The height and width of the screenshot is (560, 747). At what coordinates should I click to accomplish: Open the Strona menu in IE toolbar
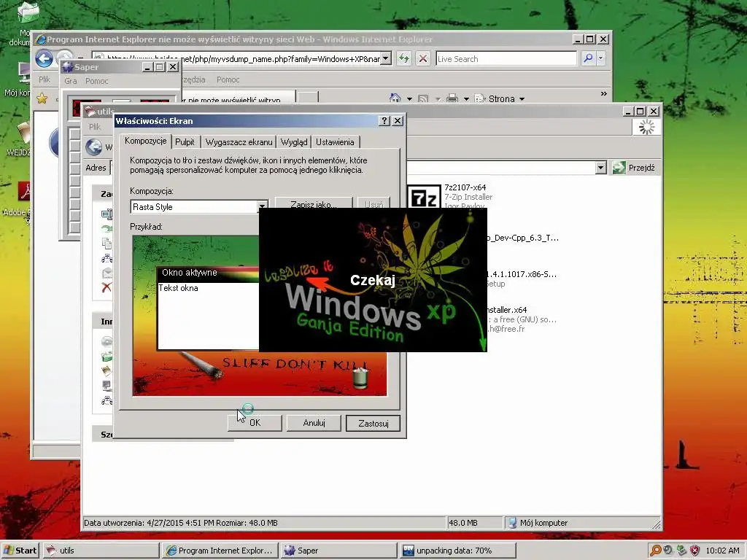[500, 98]
